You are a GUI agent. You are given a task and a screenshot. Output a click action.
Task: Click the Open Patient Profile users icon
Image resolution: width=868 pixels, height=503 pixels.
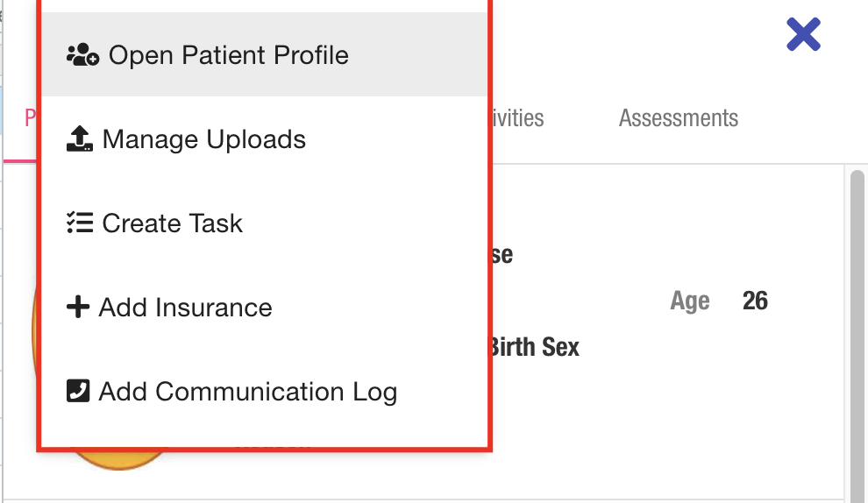[x=82, y=55]
